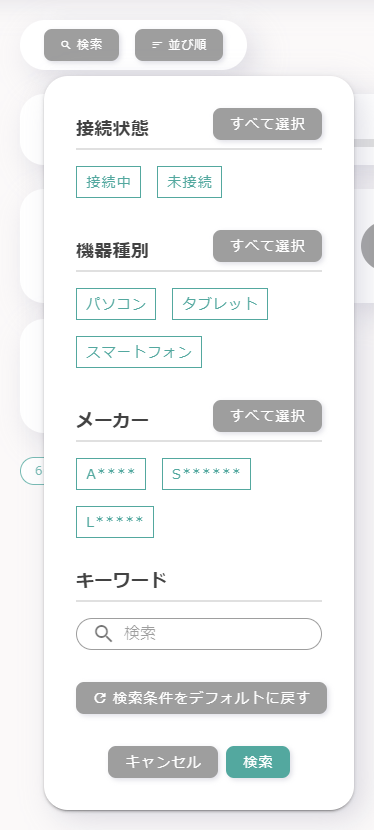Click sort lines icon beside 並び順
This screenshot has width=374, height=830.
[157, 45]
